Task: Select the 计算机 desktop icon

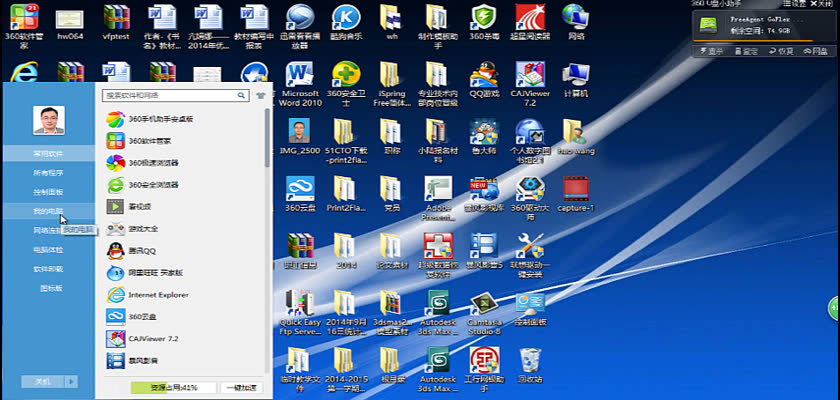Action: click(x=576, y=80)
